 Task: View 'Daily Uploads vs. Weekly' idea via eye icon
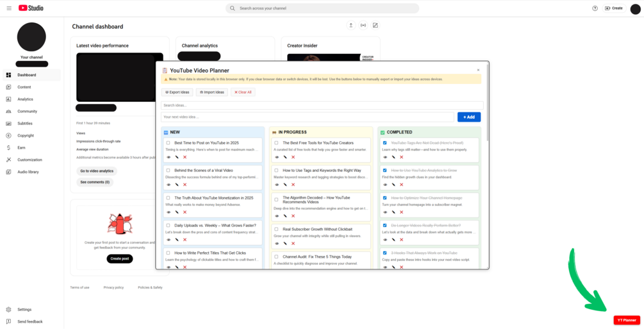click(x=169, y=240)
